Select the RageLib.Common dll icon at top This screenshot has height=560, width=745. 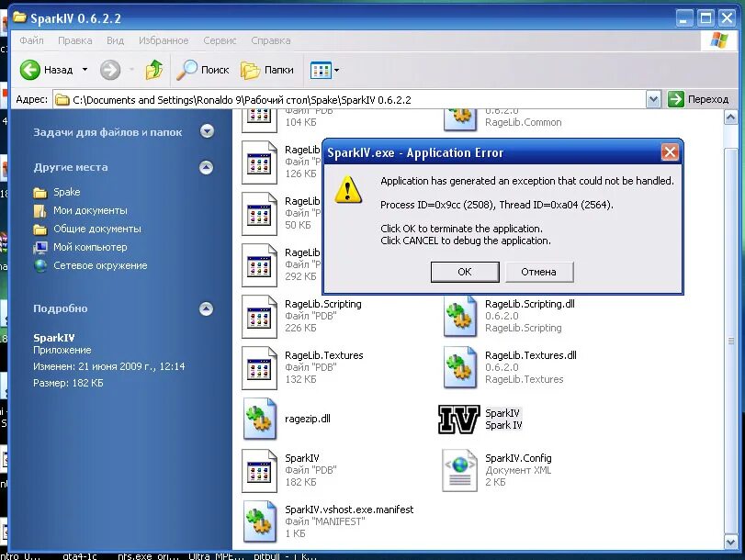coord(459,119)
